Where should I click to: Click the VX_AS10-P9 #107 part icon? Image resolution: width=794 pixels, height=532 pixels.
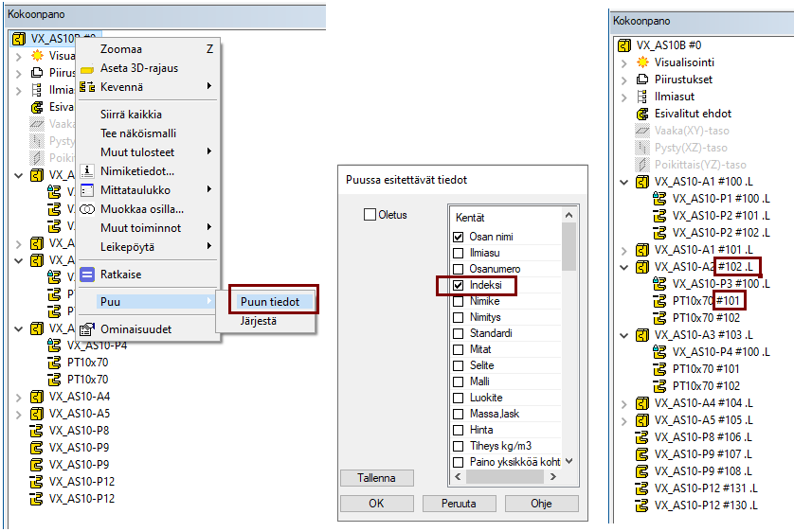(641, 454)
